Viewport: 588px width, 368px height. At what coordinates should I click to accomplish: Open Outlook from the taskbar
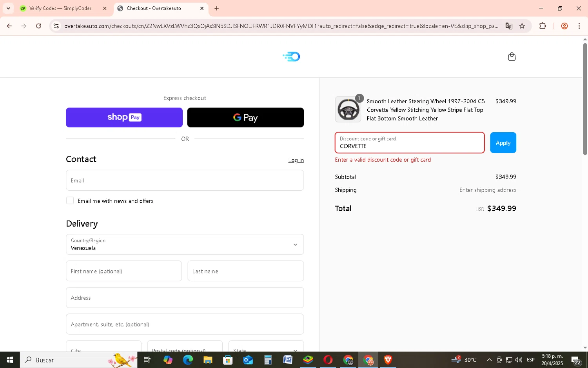point(248,360)
